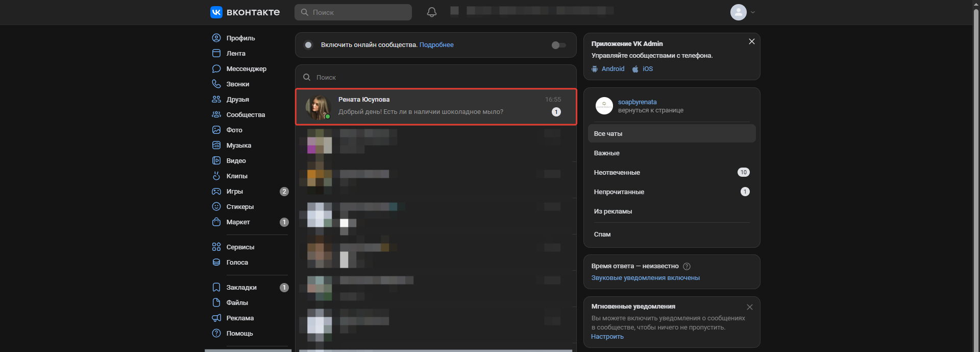
Task: Select the Unanswered chats filter
Action: [x=617, y=173]
